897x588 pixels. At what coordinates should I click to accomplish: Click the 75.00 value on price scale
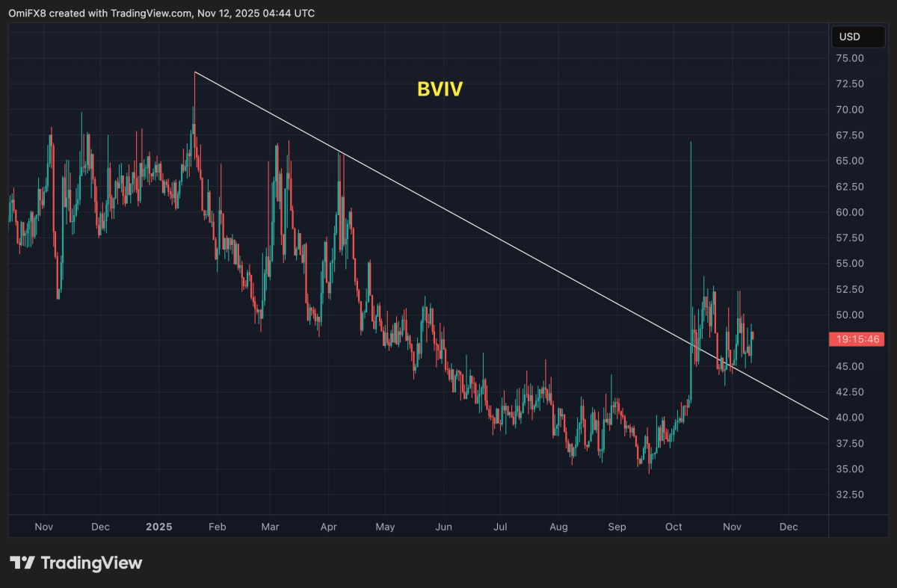[850, 58]
